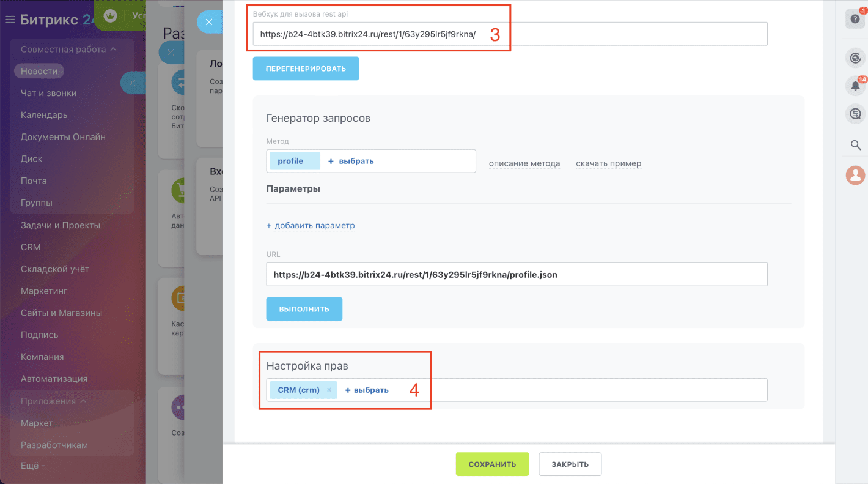Screen dimensions: 868x484
Task: Open the chat messages icon in right panel
Action: tap(855, 114)
